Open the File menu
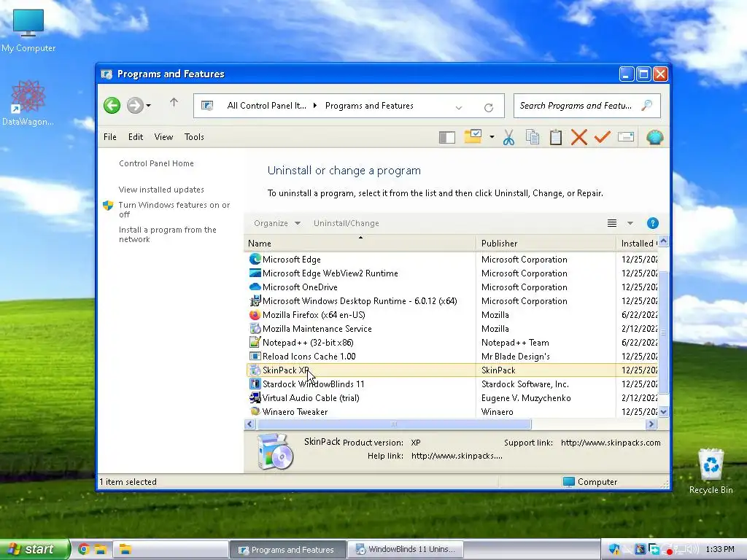The width and height of the screenshot is (747, 560). pyautogui.click(x=110, y=137)
